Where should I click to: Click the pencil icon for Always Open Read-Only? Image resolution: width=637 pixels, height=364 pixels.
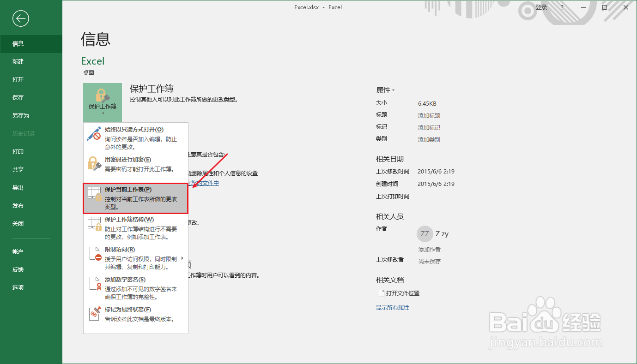pyautogui.click(x=94, y=134)
